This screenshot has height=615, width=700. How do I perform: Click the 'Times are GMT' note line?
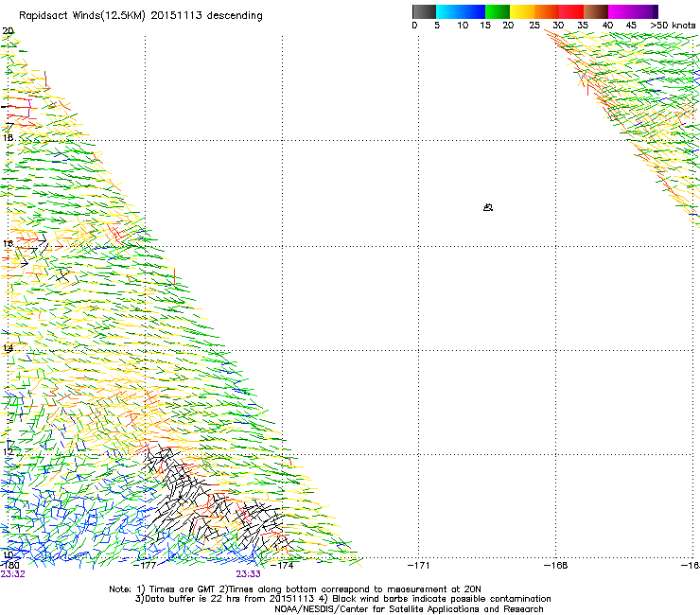click(295, 589)
